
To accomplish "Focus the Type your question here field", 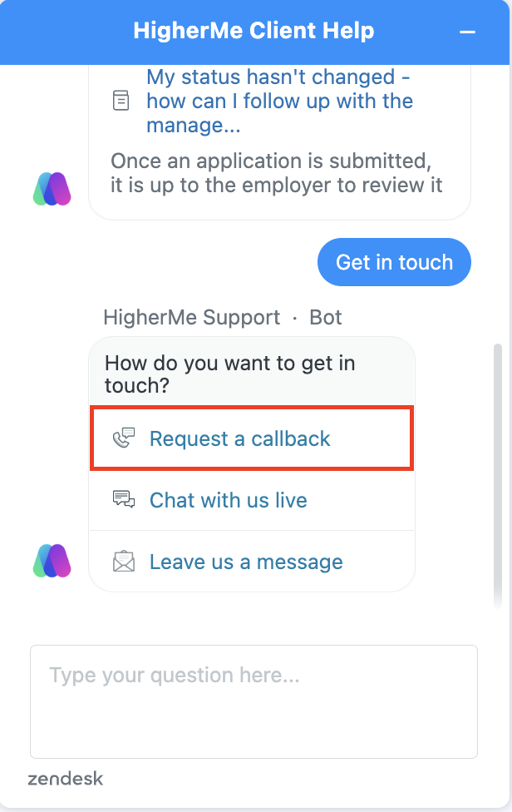I will click(254, 701).
